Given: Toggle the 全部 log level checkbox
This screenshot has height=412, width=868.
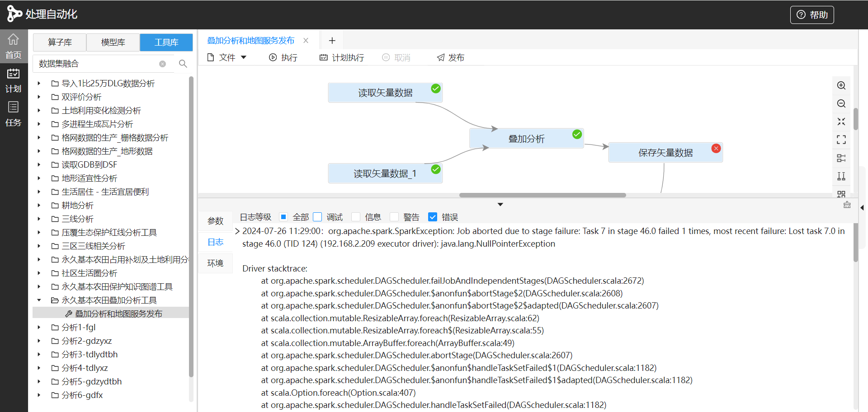Looking at the screenshot, I should click(283, 217).
